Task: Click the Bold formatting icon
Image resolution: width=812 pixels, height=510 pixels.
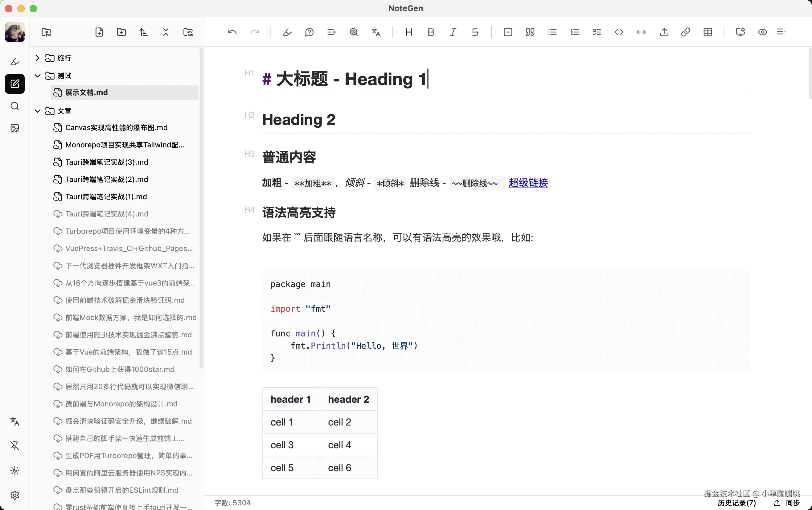Action: (431, 32)
